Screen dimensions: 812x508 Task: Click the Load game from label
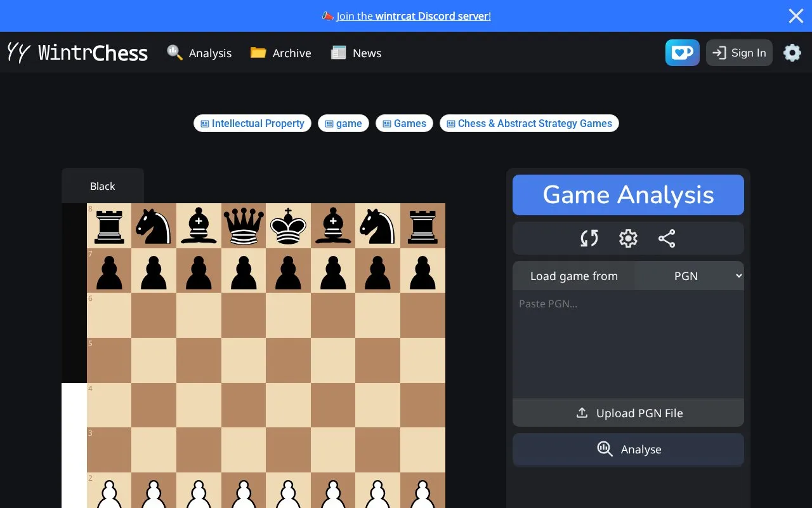coord(574,276)
